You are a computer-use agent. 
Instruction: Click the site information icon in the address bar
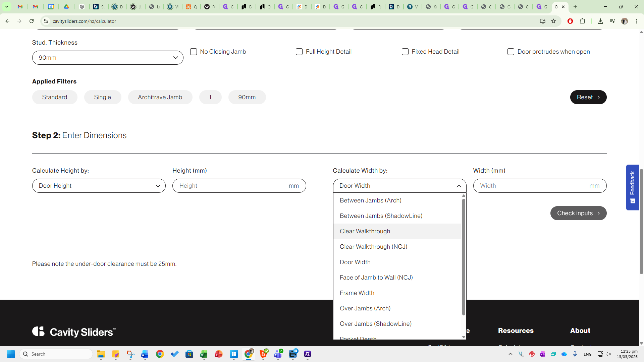(x=46, y=21)
